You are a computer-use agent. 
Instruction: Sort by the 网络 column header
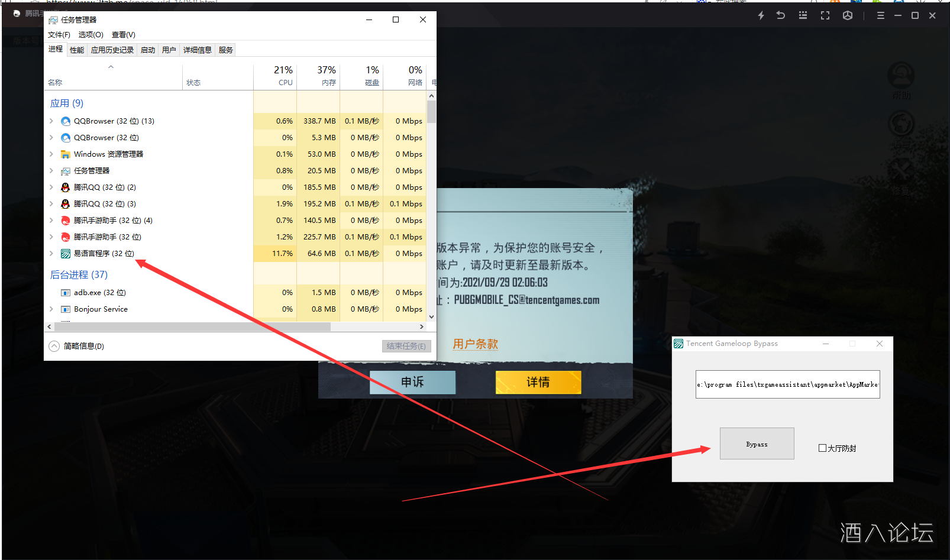pyautogui.click(x=405, y=76)
